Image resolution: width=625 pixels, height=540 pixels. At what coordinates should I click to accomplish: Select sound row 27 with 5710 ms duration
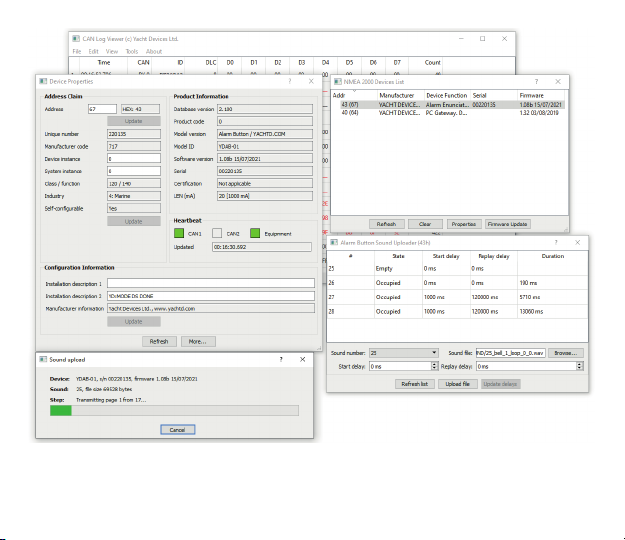pos(457,297)
